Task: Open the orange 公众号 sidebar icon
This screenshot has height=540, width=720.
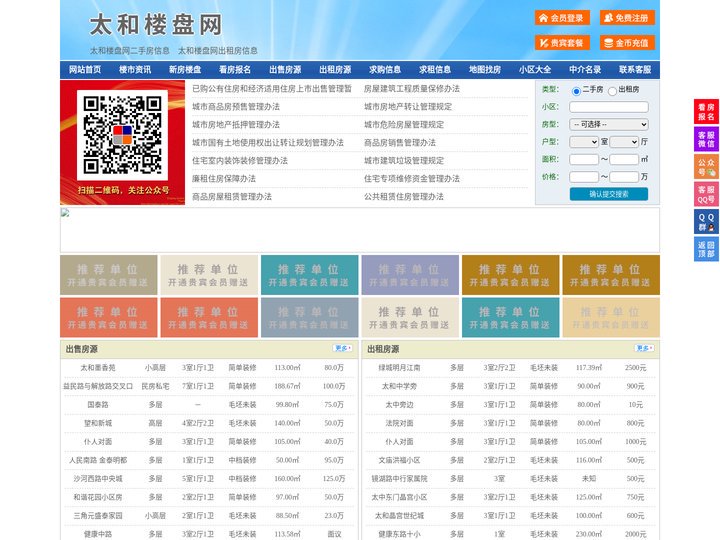Action: (706, 167)
